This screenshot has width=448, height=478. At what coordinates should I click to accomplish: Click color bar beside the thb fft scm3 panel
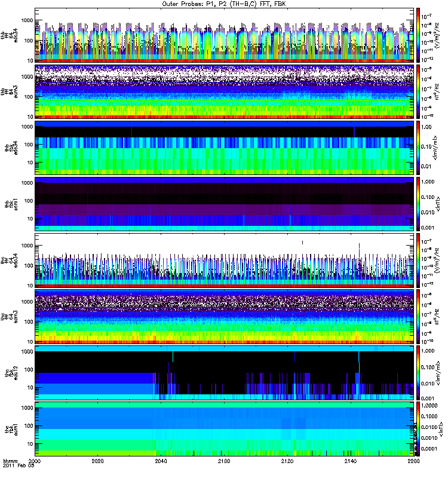click(419, 91)
